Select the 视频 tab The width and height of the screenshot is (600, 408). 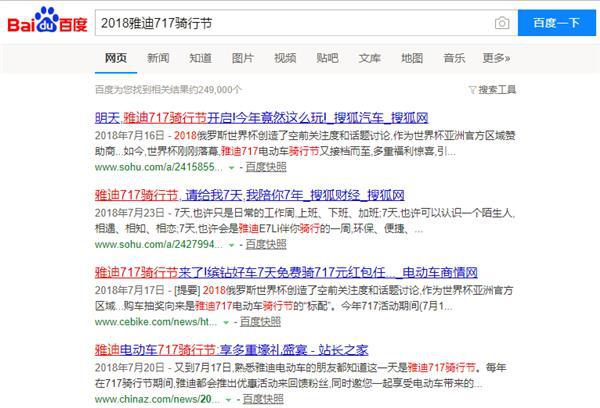tap(285, 58)
